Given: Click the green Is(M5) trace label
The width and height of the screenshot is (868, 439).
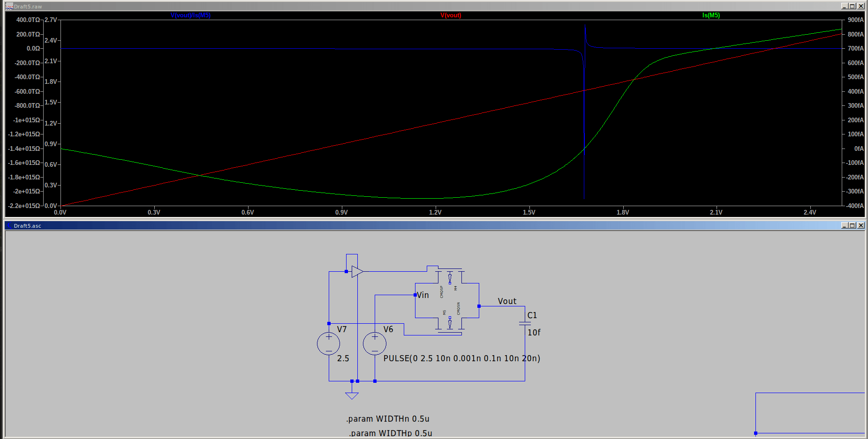Looking at the screenshot, I should click(710, 15).
